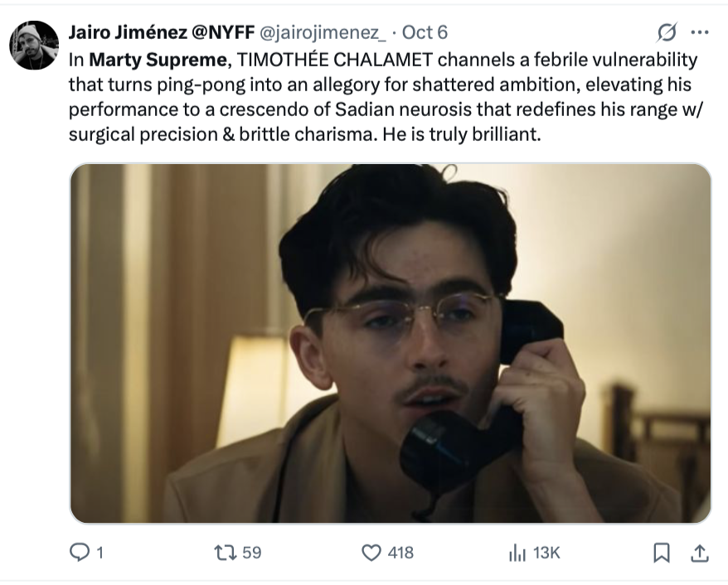The image size is (728, 585).
Task: Click the repost count of 59
Action: pyautogui.click(x=251, y=553)
